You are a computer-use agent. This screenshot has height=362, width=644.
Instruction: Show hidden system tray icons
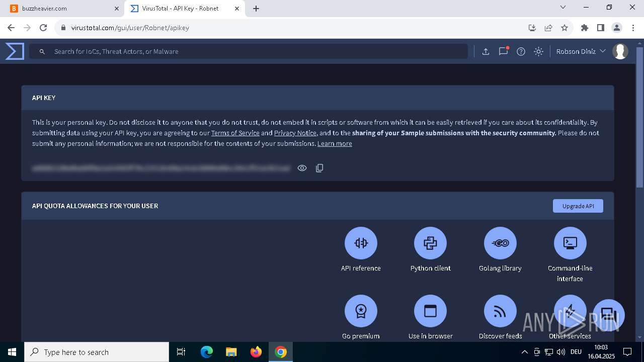[x=524, y=352]
